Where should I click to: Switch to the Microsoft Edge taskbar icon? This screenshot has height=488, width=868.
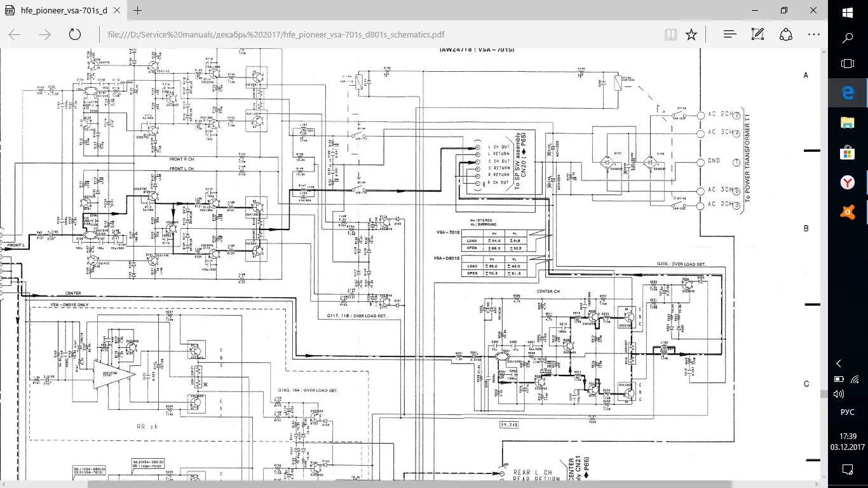pos(848,93)
